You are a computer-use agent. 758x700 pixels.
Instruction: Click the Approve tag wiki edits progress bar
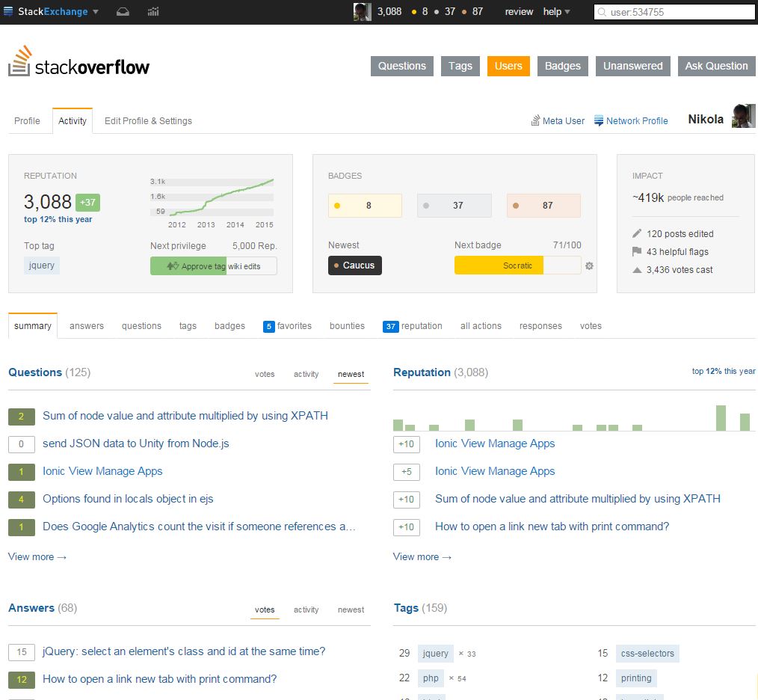point(214,266)
